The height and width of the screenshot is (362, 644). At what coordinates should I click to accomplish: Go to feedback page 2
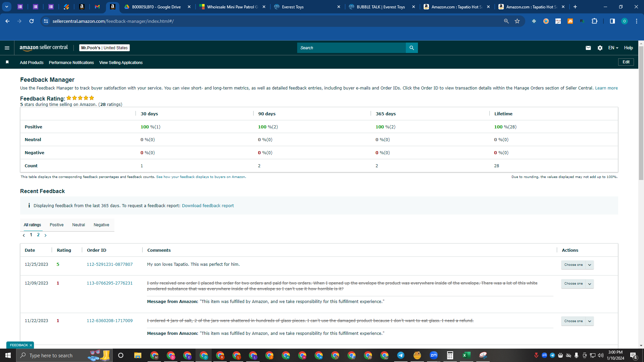[x=38, y=235]
